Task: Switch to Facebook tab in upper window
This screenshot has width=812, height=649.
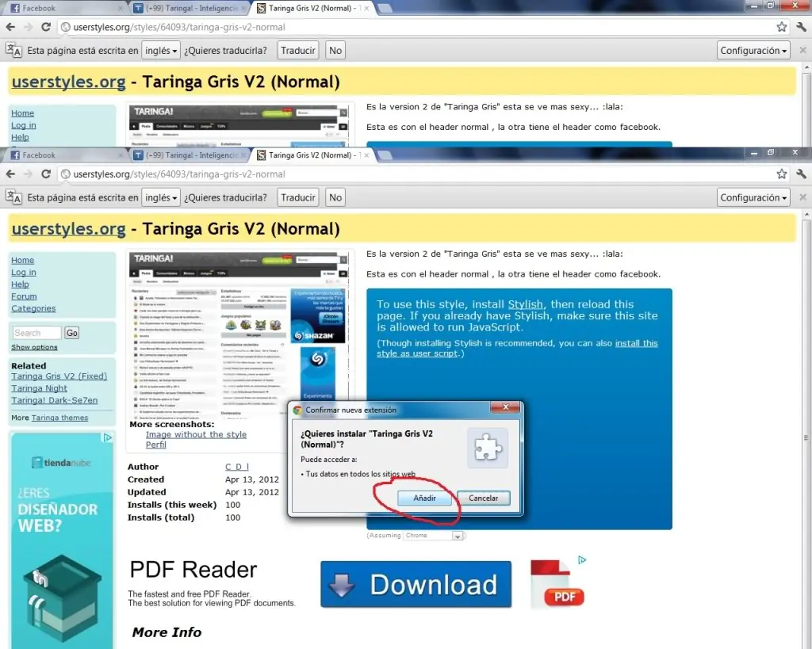Action: pyautogui.click(x=66, y=8)
